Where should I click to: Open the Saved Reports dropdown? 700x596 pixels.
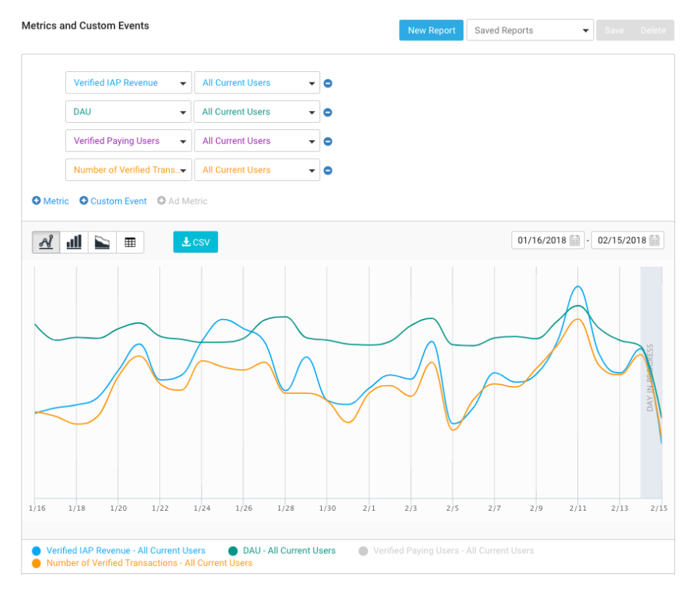(530, 31)
